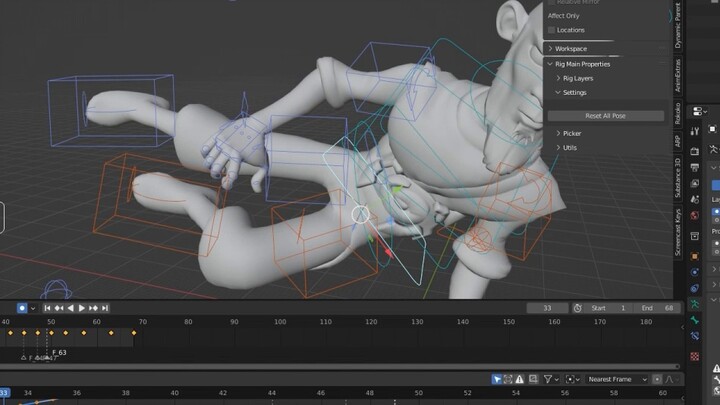Jump to the previous keyframe
Image resolution: width=720 pixels, height=405 pixels.
pyautogui.click(x=59, y=308)
